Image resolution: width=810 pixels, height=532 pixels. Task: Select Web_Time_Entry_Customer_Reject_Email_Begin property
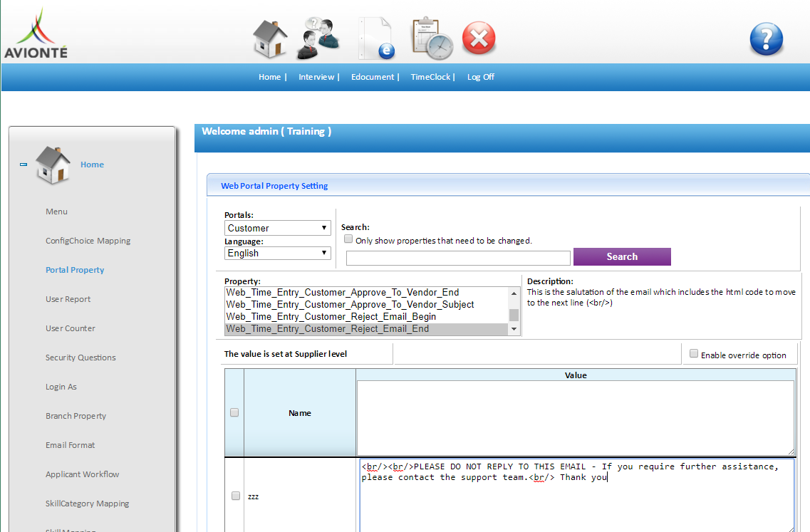coord(367,317)
